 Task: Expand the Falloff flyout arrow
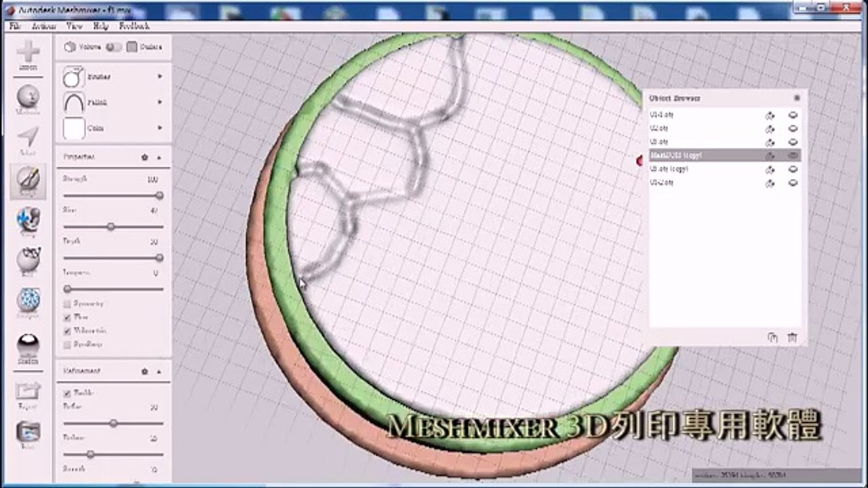[x=160, y=102]
